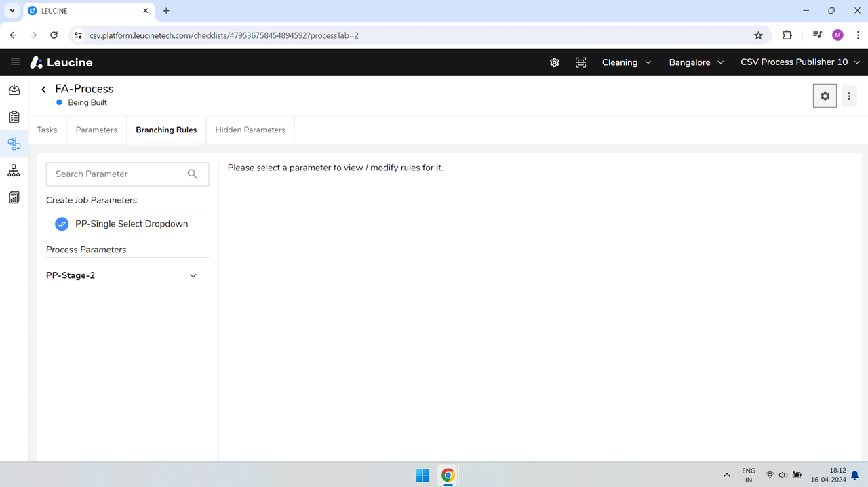Click the browser address bar URL
The image size is (868, 487).
click(224, 35)
